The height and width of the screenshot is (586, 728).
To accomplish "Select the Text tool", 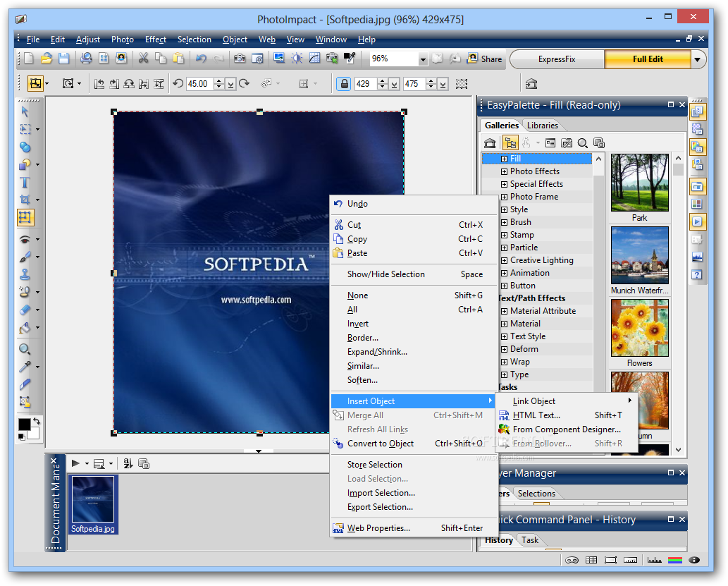I will (x=25, y=182).
